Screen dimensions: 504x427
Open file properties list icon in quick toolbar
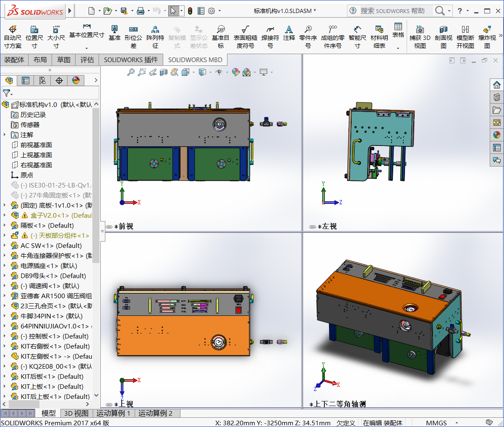tap(201, 11)
